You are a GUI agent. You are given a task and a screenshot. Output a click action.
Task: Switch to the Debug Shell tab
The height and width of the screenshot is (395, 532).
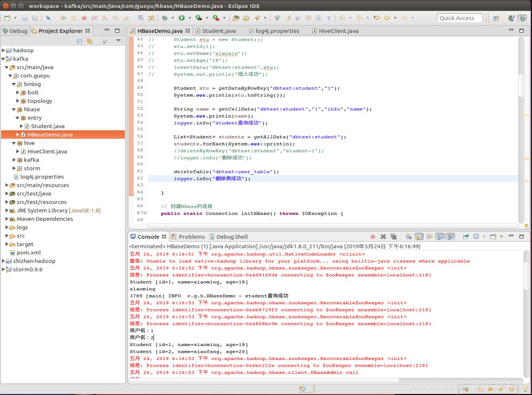229,237
